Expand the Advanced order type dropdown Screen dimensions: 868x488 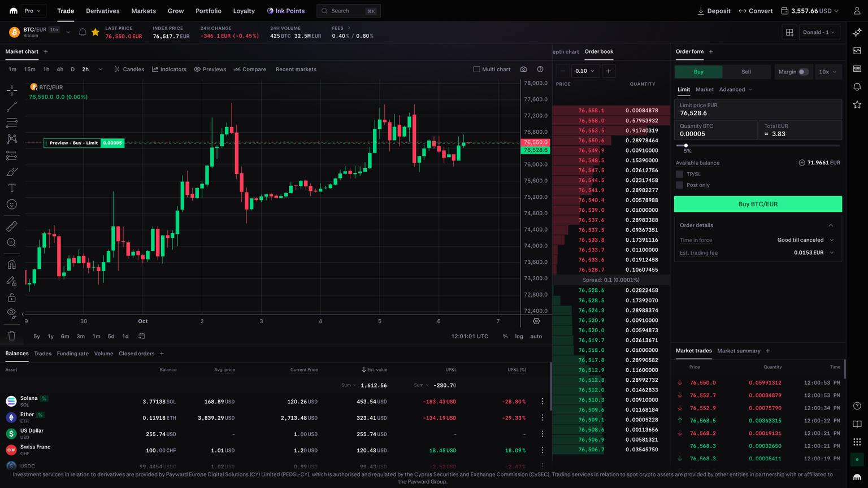coord(735,89)
